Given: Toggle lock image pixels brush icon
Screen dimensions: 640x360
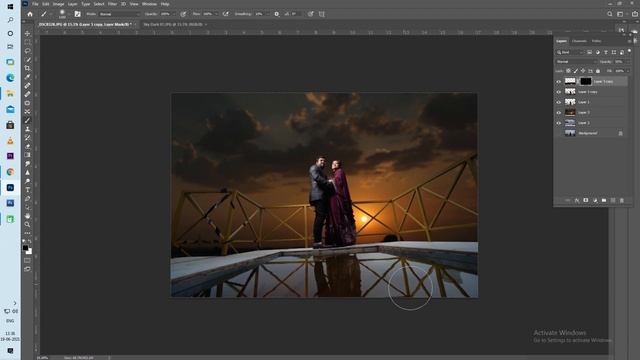Looking at the screenshot, I should (576, 71).
